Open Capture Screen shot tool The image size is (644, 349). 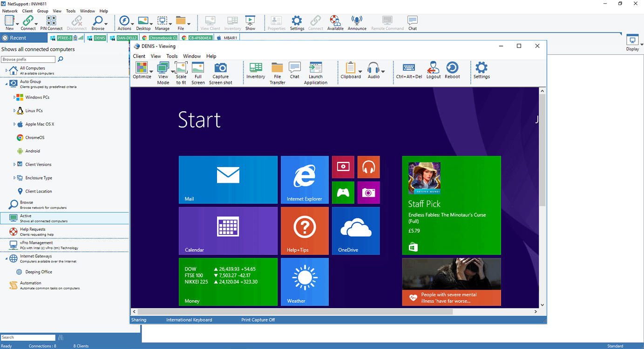[x=220, y=68]
